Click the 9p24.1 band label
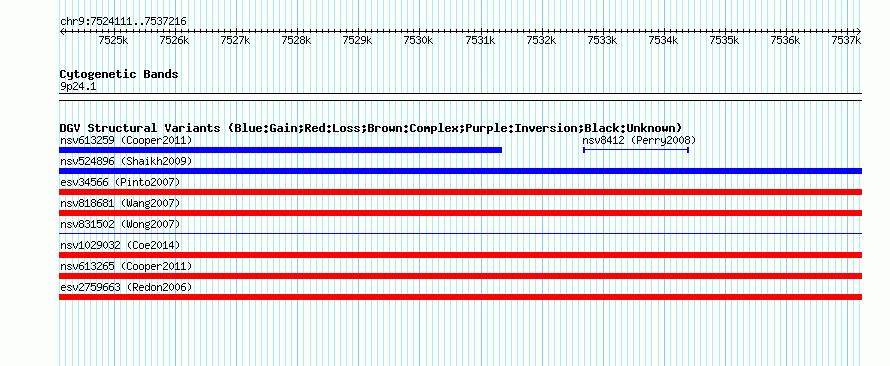 [x=78, y=87]
